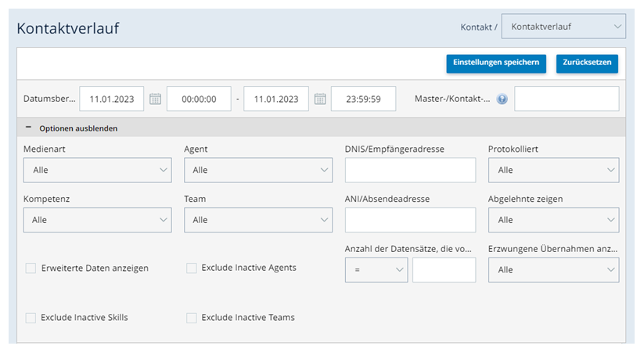Screen dimensions: 644x353
Task: Click the start time field 00:00:00
Action: 199,99
